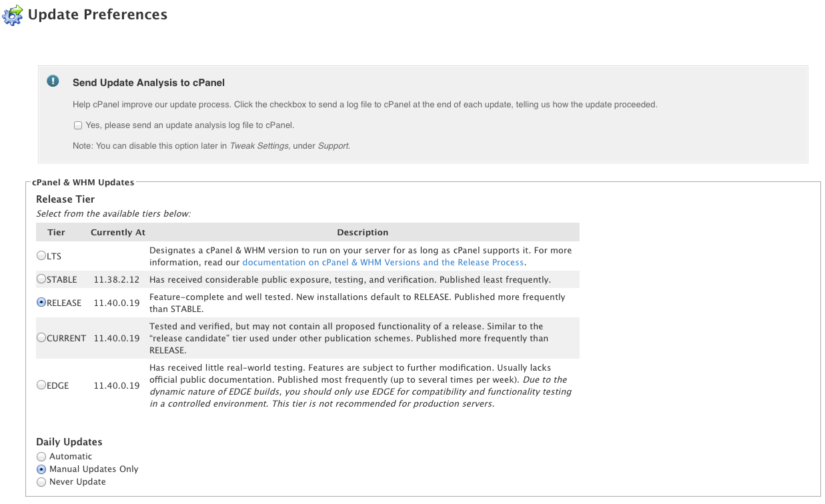
Task: Click the Update Preferences page title
Action: point(97,14)
